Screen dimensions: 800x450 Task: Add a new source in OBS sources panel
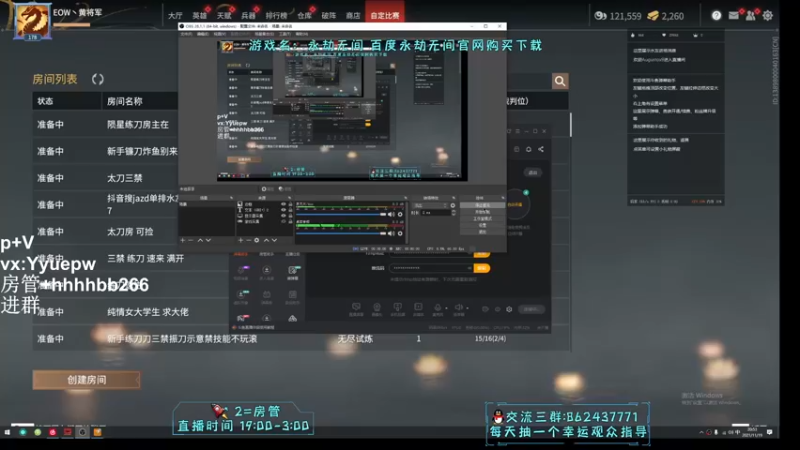tap(241, 240)
